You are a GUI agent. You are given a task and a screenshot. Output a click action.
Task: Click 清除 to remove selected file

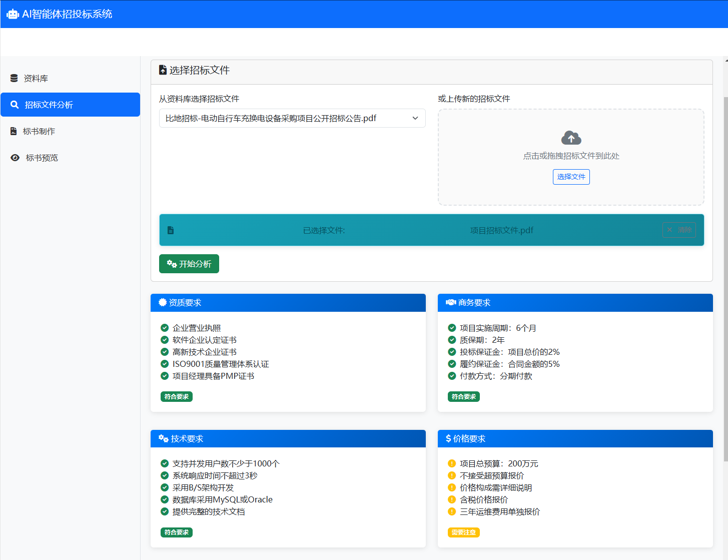pos(679,230)
